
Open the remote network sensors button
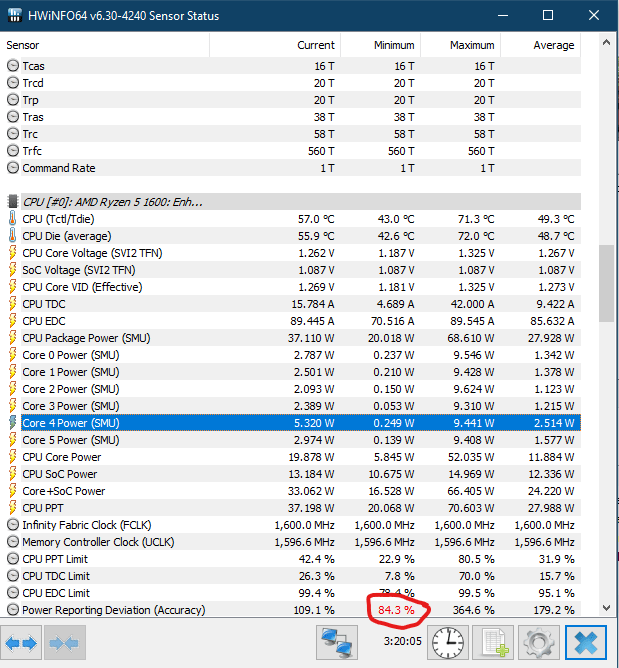pyautogui.click(x=337, y=642)
